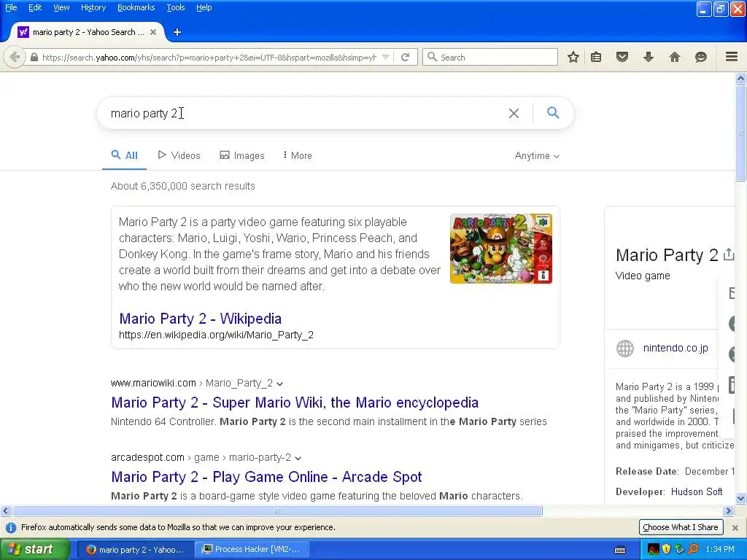Dismiss the Firefox data notification bar
Viewport: 747px width, 560px height.
tap(735, 528)
